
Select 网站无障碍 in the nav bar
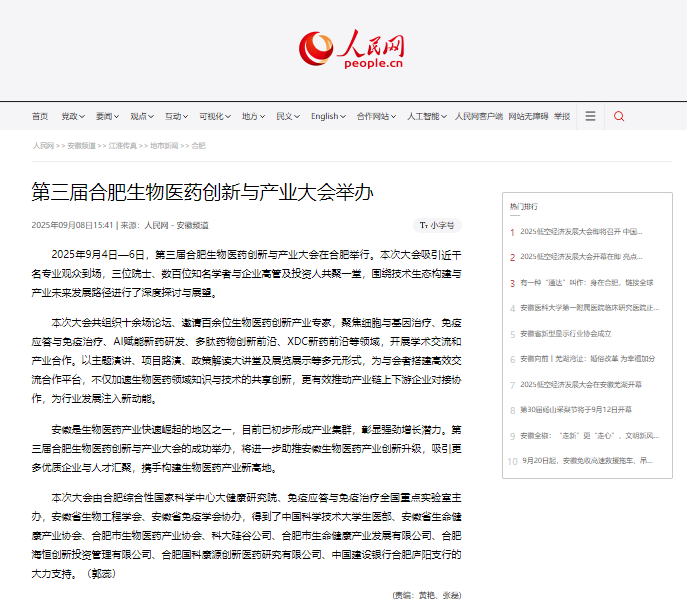coord(528,116)
